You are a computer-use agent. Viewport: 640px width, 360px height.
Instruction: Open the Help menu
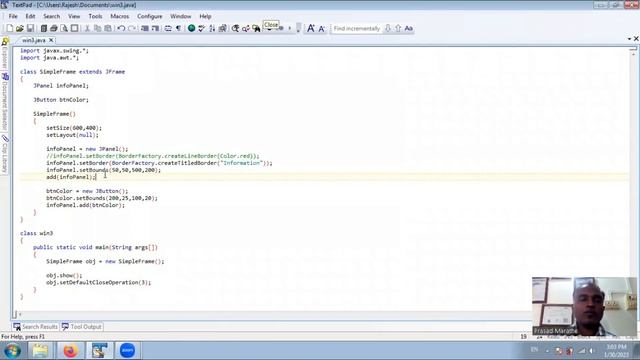click(205, 16)
